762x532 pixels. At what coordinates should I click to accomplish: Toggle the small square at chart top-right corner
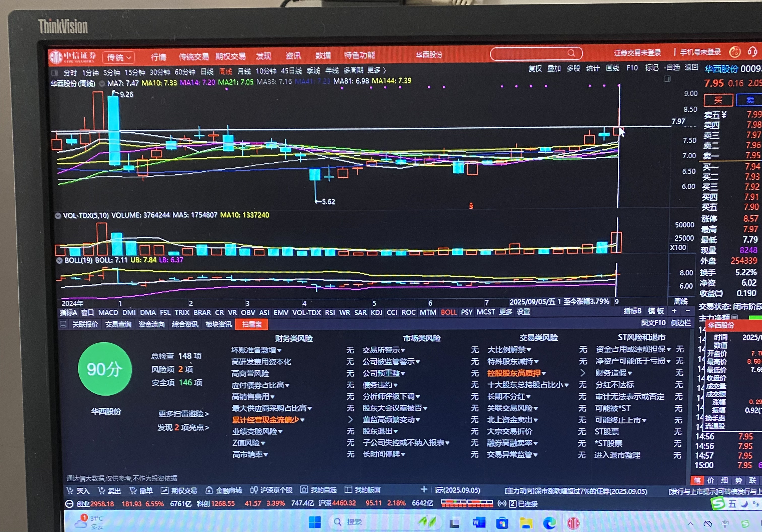[x=667, y=79]
